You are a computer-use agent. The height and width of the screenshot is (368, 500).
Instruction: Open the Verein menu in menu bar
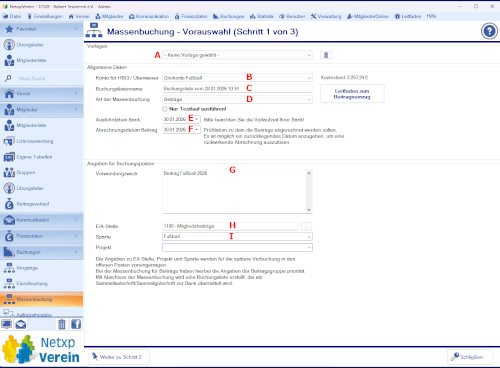79,16
